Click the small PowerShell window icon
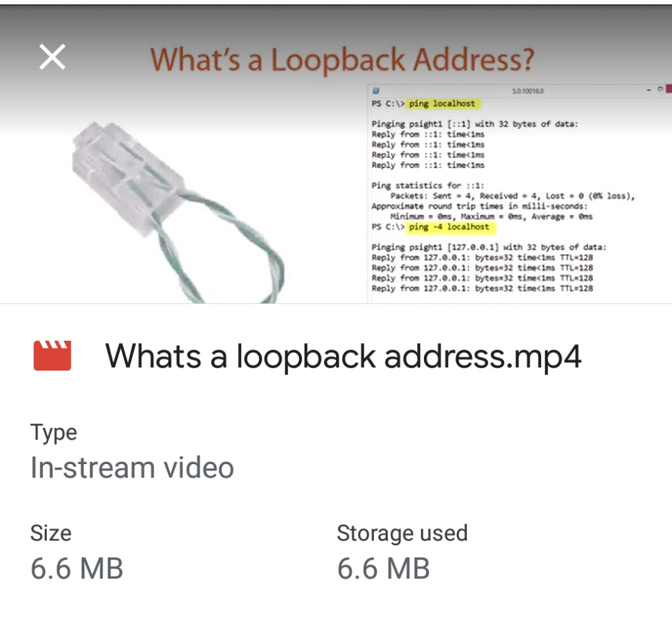Image resolution: width=672 pixels, height=619 pixels. tap(376, 91)
